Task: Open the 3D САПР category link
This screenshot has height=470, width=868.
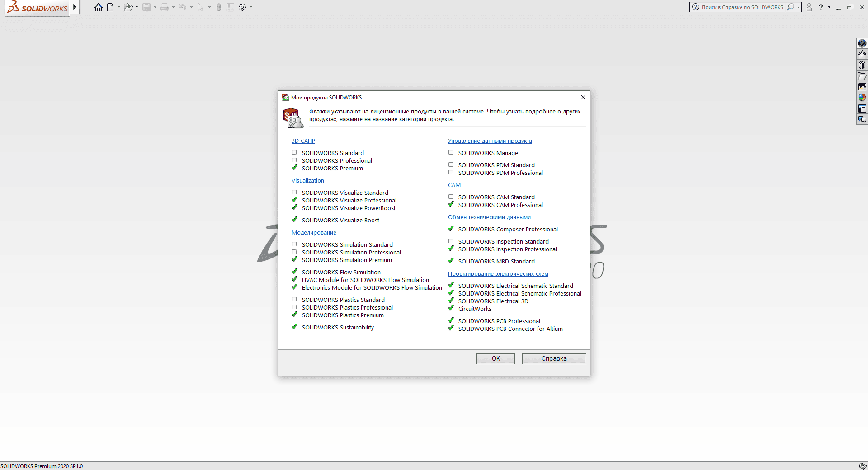Action: pos(303,141)
